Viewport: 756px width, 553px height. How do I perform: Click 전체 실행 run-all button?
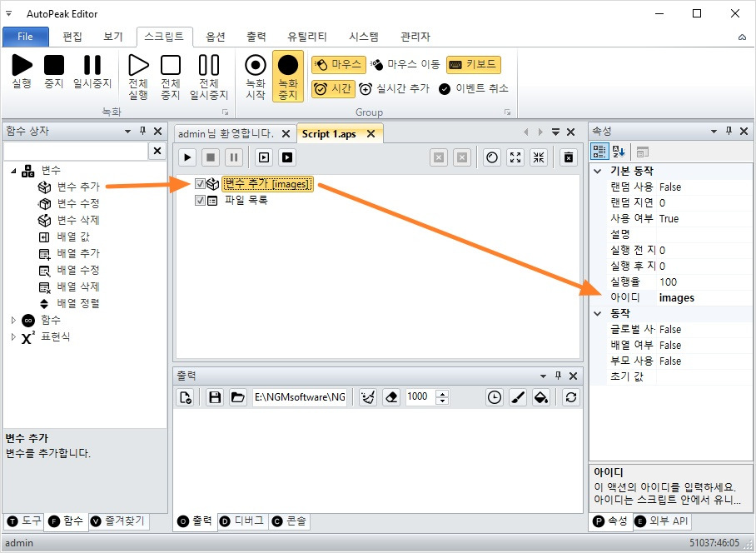click(x=138, y=77)
